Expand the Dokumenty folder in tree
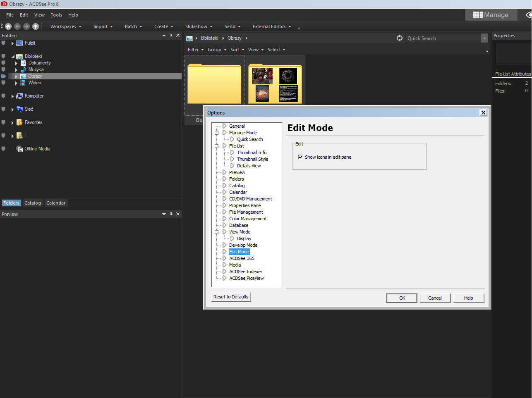Viewport: 532px width, 398px height. (17, 63)
